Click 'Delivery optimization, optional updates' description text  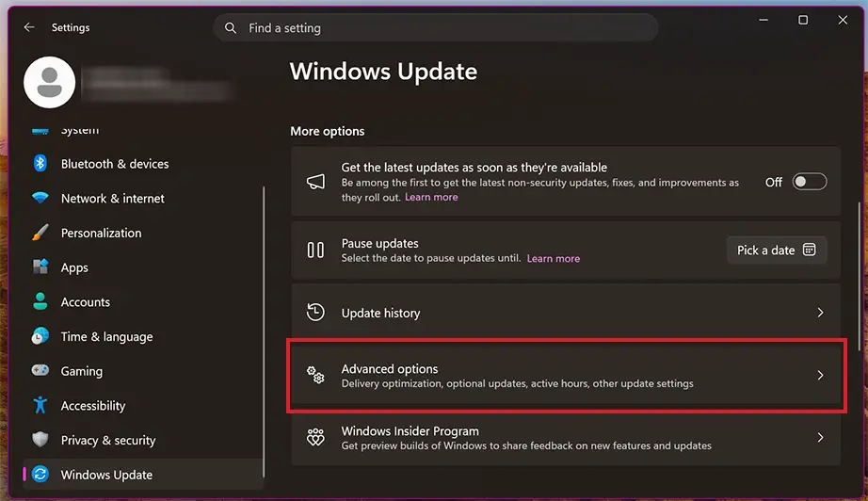tap(517, 383)
